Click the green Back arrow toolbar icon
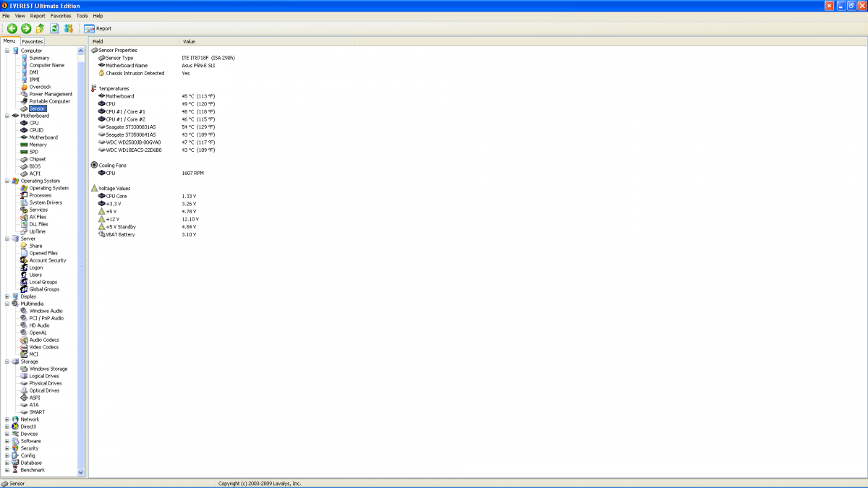 pyautogui.click(x=12, y=28)
